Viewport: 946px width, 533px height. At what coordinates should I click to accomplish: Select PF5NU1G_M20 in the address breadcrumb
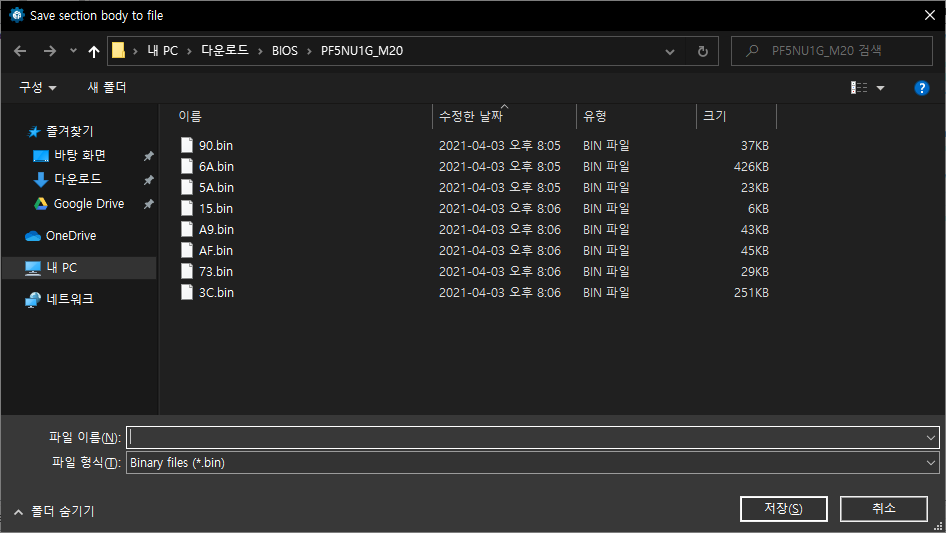pos(361,51)
